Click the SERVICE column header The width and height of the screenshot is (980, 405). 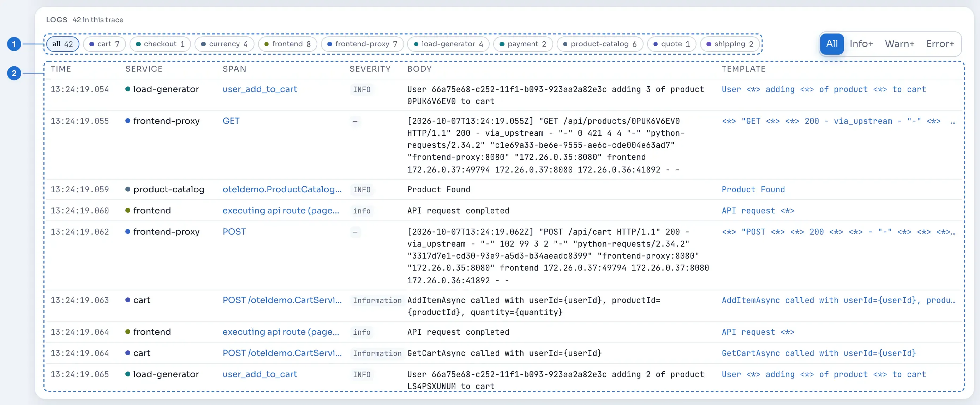[x=144, y=69]
